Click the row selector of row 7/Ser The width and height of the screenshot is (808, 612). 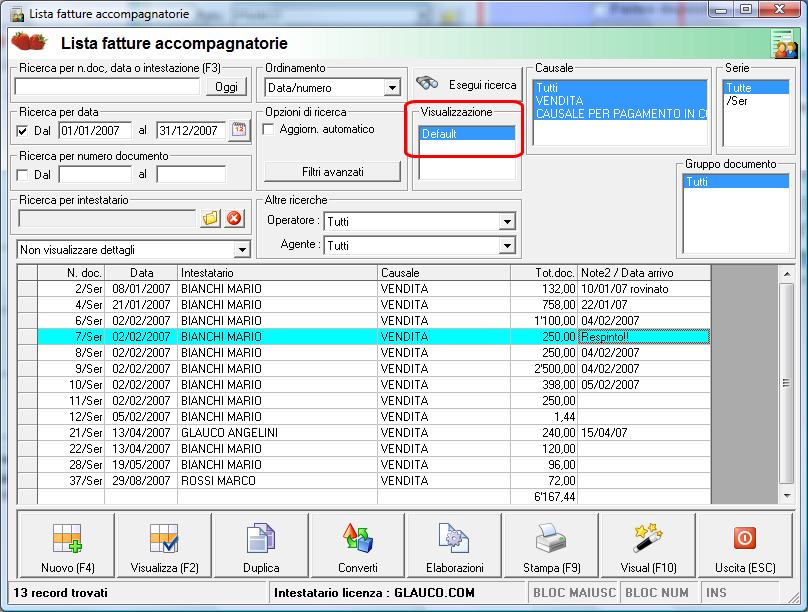(x=27, y=336)
